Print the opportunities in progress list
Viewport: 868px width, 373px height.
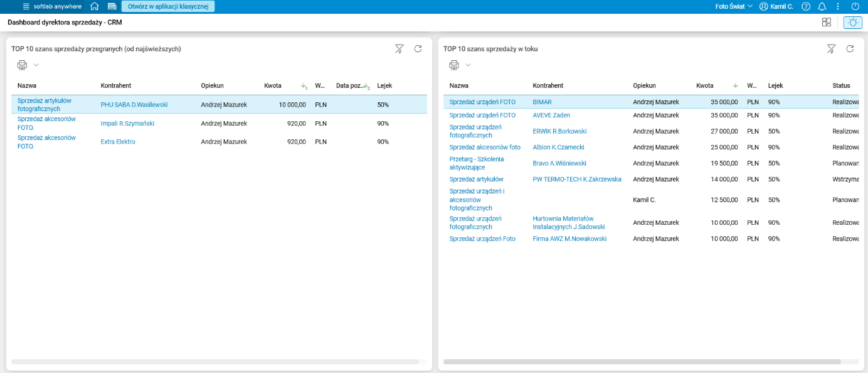(454, 65)
